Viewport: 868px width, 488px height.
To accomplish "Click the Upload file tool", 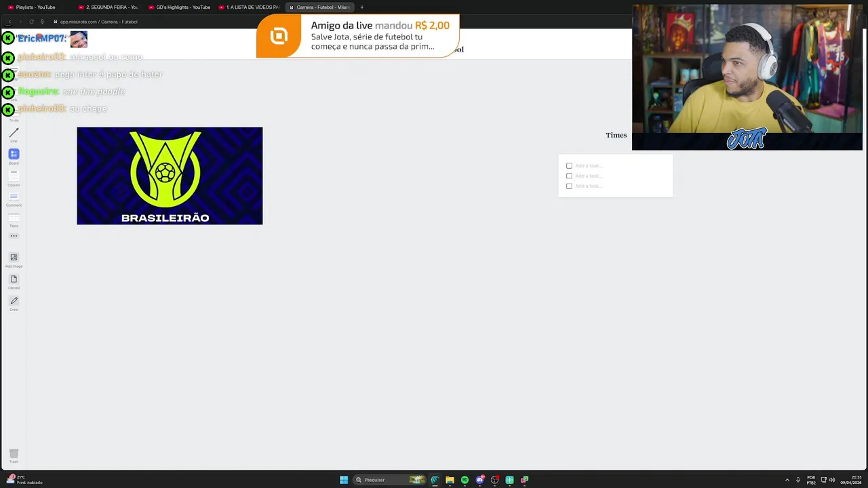I will [x=14, y=279].
